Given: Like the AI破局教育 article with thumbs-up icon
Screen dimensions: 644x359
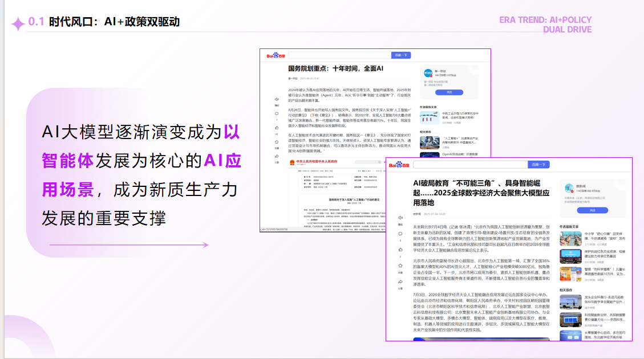Looking at the screenshot, I should pos(400,250).
